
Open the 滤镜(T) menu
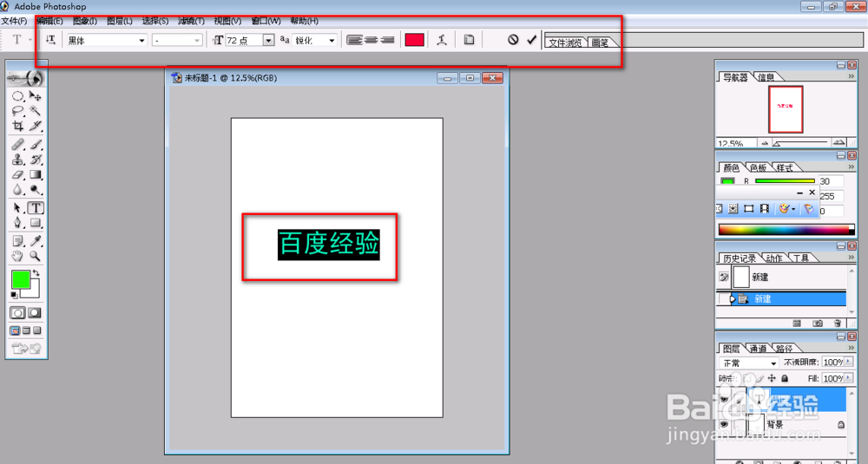click(x=191, y=21)
